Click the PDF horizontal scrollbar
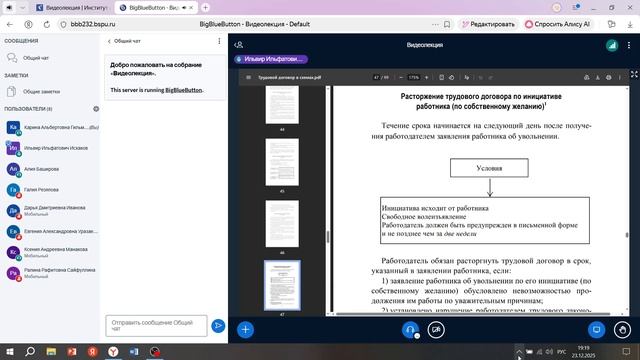This screenshot has height=360, width=640. (473, 314)
